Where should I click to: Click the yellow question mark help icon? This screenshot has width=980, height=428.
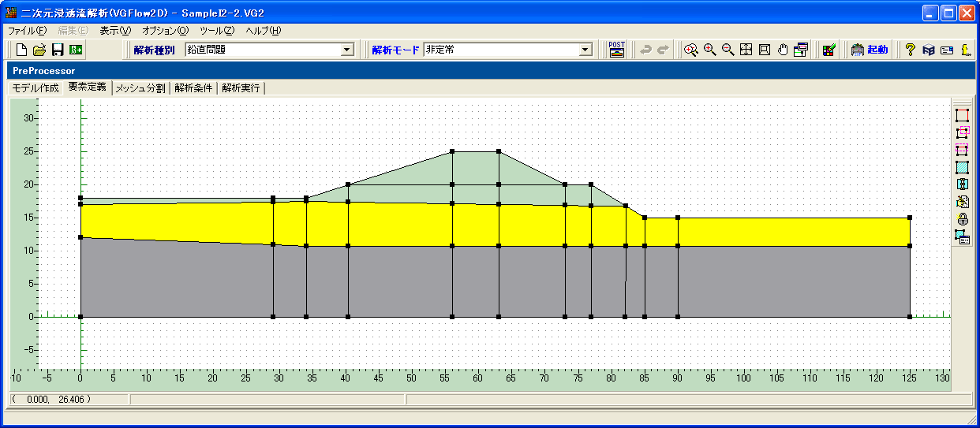point(910,50)
